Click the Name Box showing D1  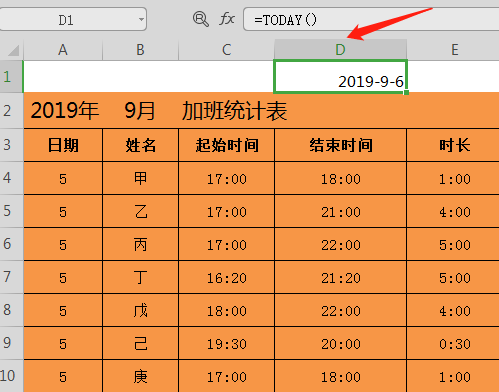[73, 19]
